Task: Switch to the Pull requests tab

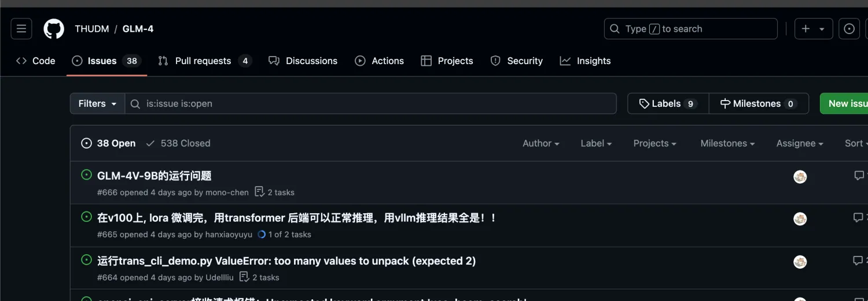Action: [x=205, y=61]
